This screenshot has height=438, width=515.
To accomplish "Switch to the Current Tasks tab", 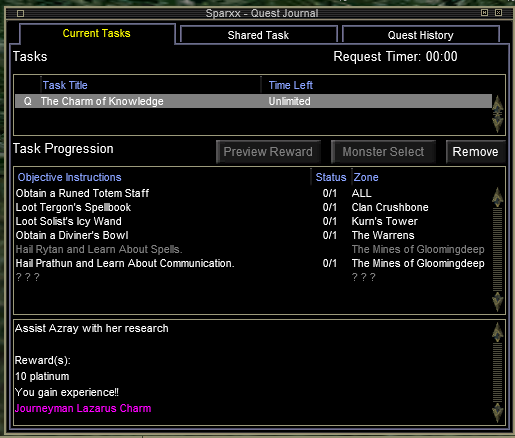I will coord(97,33).
